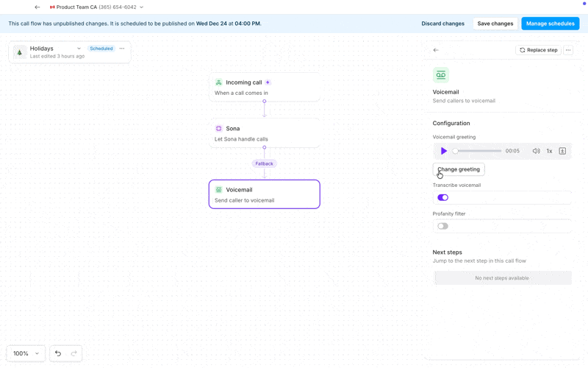Click Save changes button
This screenshot has height=368, width=588.
coord(495,24)
